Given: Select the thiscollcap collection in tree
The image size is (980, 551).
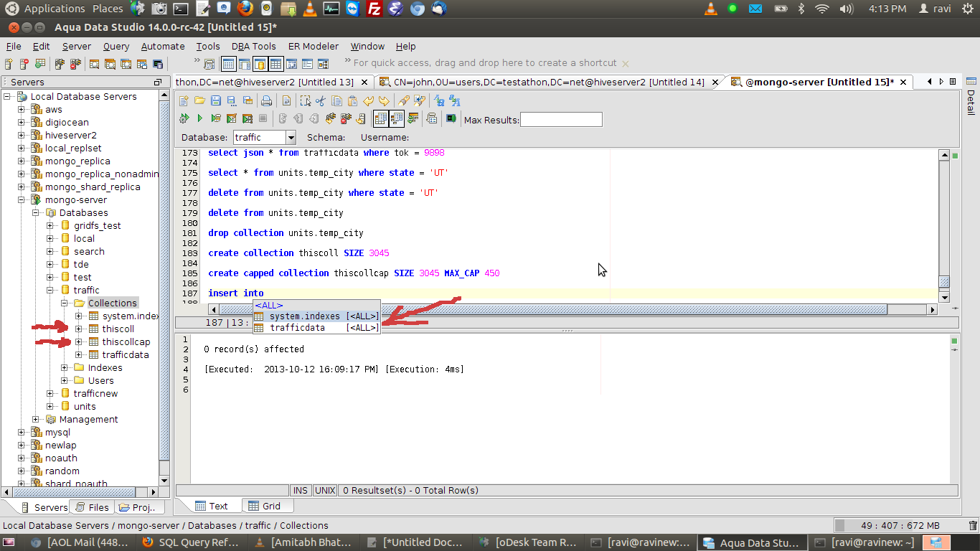Looking at the screenshot, I should point(126,342).
